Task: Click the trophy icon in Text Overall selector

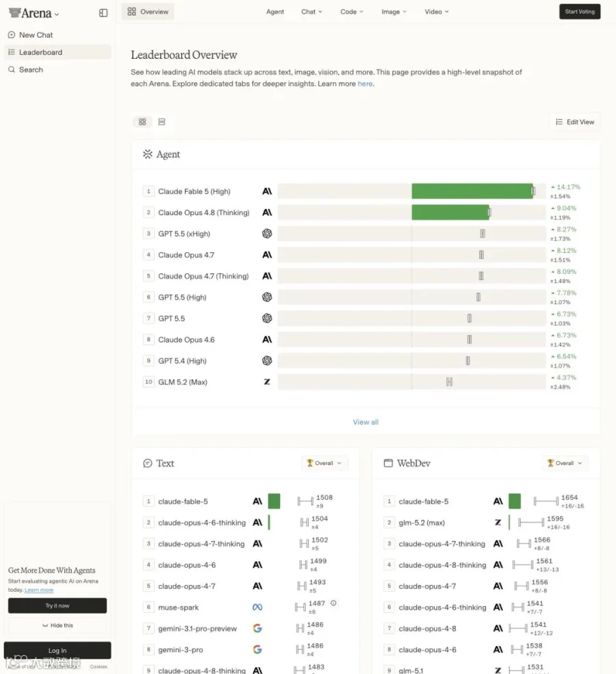Action: coord(310,463)
